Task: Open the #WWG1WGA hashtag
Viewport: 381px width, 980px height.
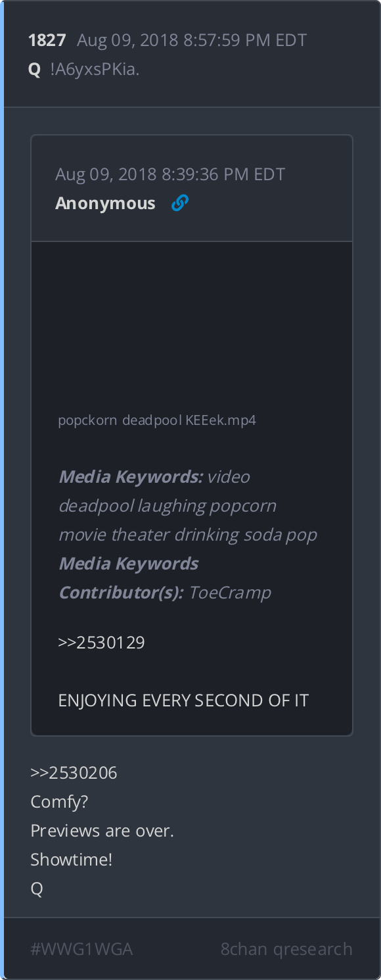Action: [81, 949]
